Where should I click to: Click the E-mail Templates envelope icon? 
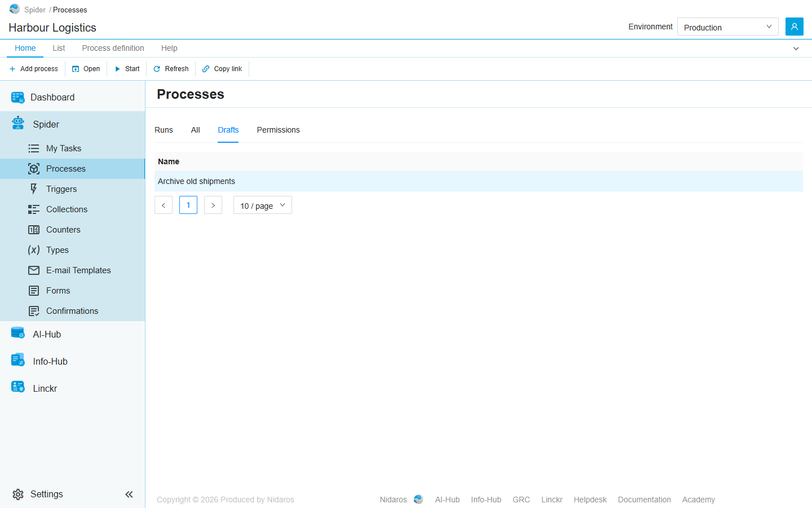(34, 270)
